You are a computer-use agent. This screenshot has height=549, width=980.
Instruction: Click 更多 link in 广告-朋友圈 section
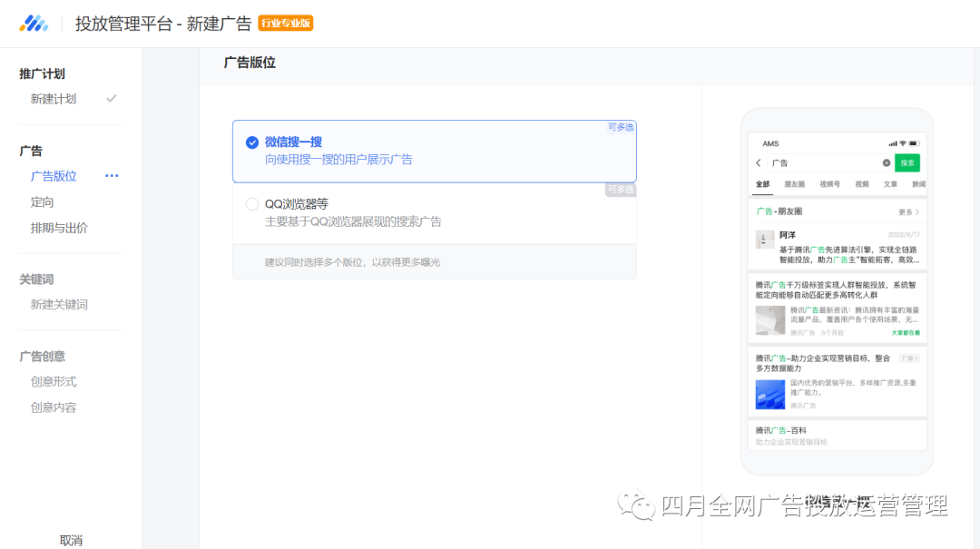point(908,212)
